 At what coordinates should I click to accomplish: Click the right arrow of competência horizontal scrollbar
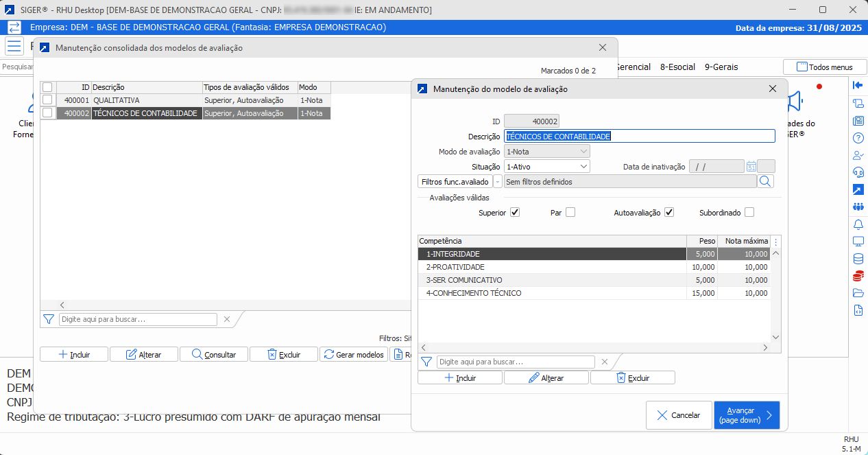click(x=766, y=348)
